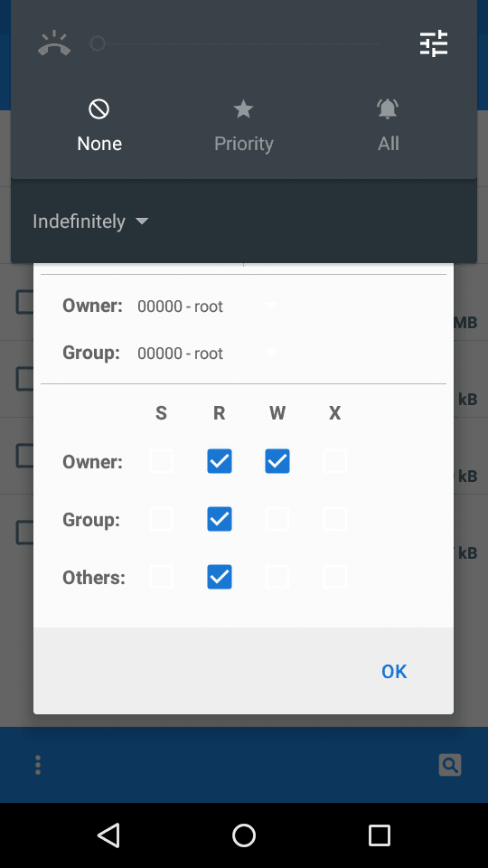Open the recent apps square button
This screenshot has height=868, width=488.
379,835
